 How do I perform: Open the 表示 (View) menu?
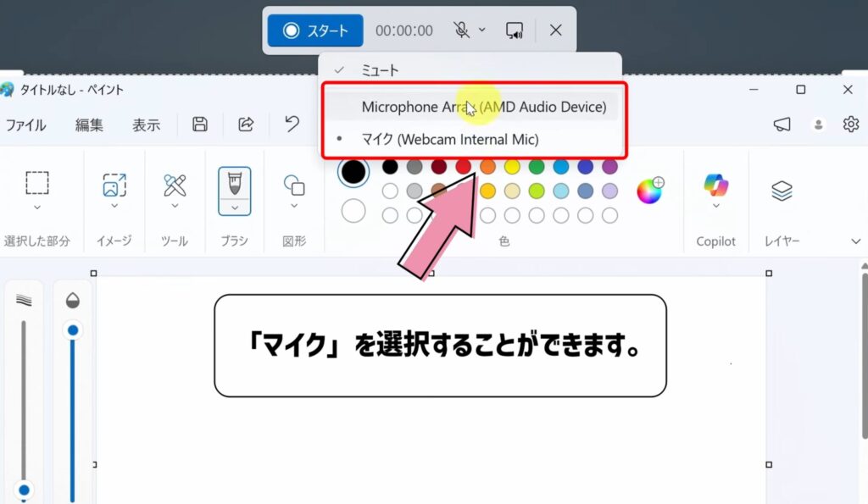click(x=146, y=125)
